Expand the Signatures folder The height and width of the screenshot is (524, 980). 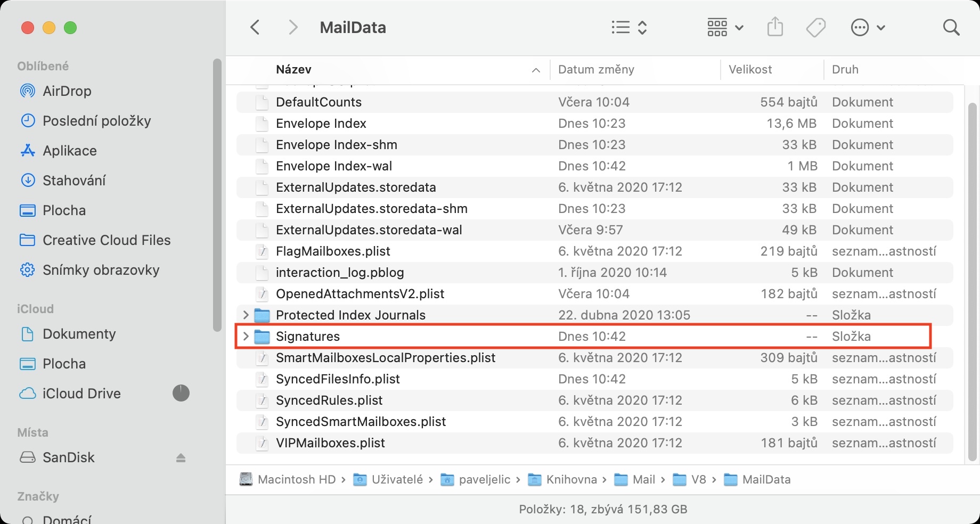point(246,337)
